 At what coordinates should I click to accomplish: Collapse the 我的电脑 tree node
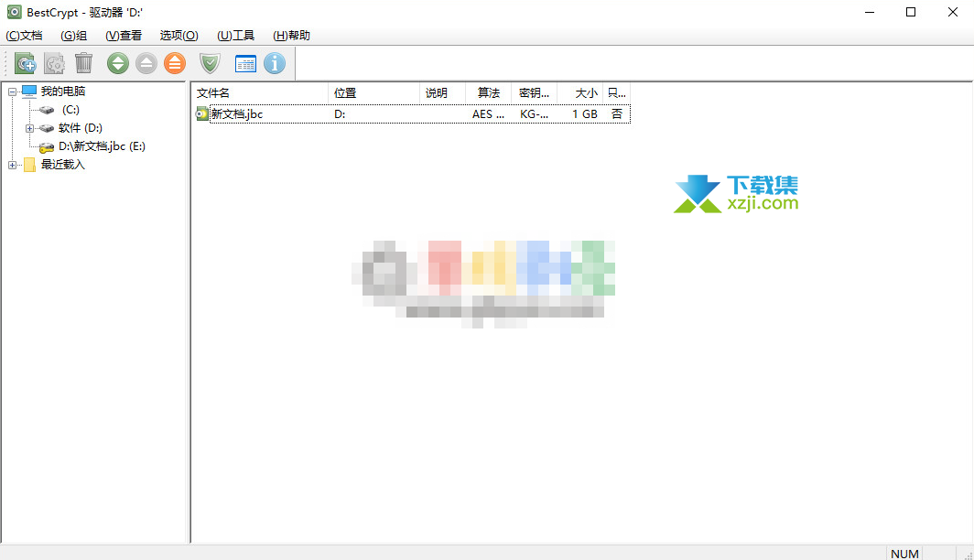click(x=12, y=92)
